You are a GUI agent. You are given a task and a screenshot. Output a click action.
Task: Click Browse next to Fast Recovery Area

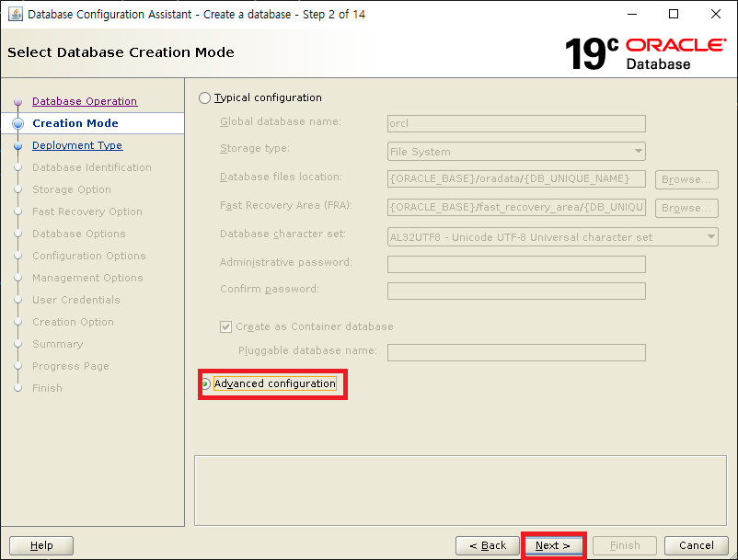click(x=686, y=209)
